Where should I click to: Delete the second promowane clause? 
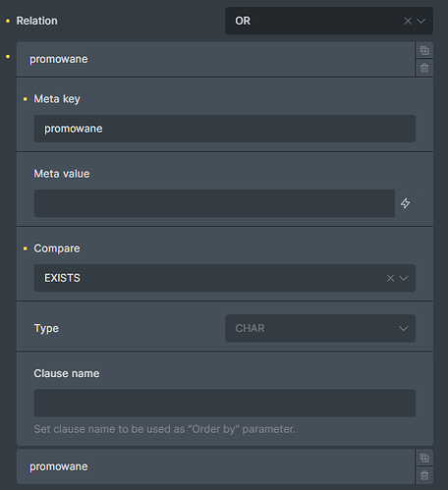point(424,475)
